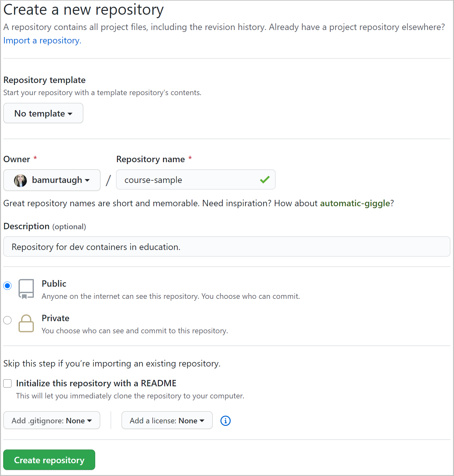Screen dimensions: 454x476
Task: Click the caret beside the bamurtaugh owner name
Action: tap(88, 180)
